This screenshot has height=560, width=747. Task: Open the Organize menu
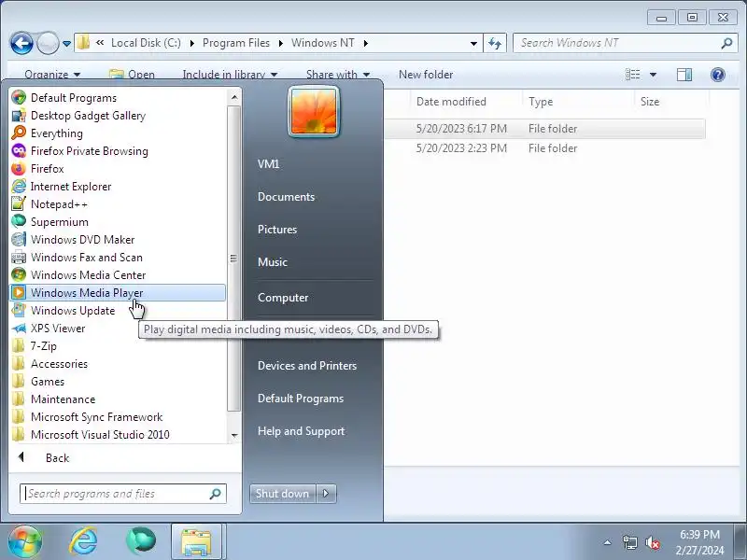[52, 75]
